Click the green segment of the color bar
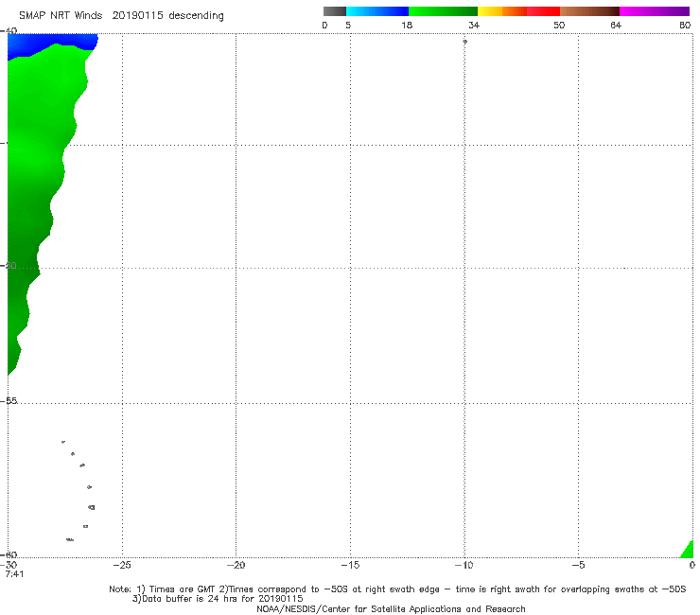The width and height of the screenshot is (700, 615). (443, 11)
